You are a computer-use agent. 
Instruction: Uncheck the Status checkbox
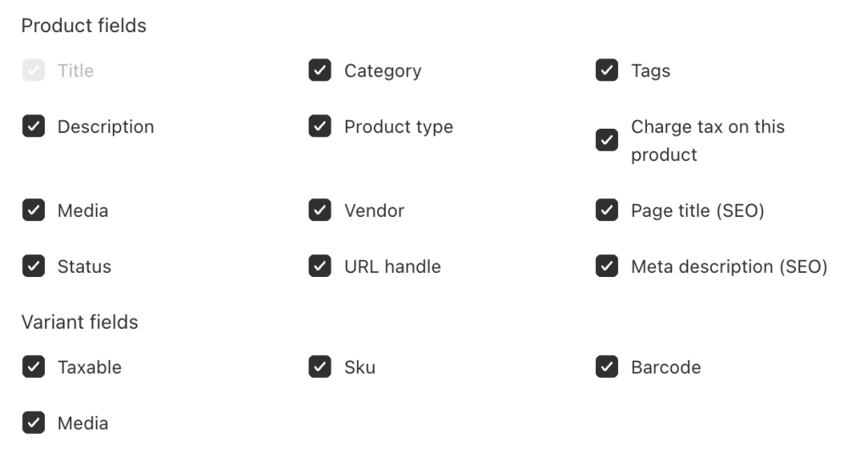33,266
